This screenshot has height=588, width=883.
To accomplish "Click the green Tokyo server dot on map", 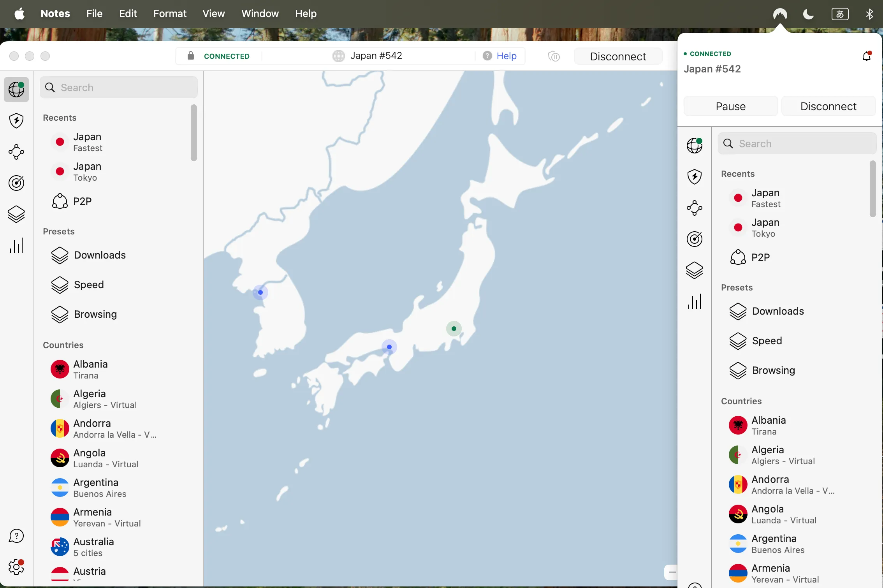I will click(x=454, y=329).
